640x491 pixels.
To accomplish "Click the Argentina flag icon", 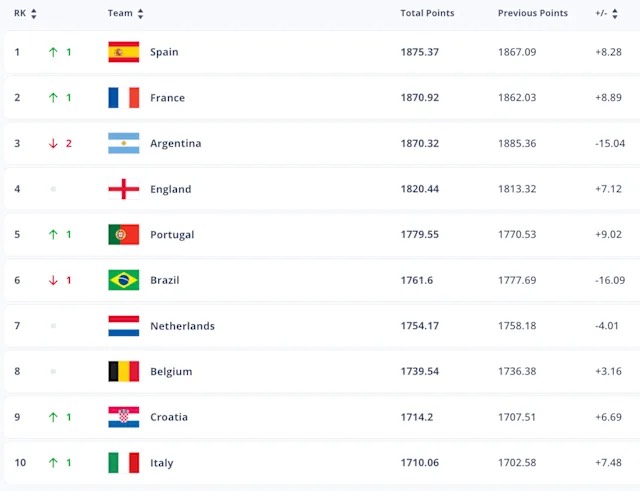I will [124, 143].
